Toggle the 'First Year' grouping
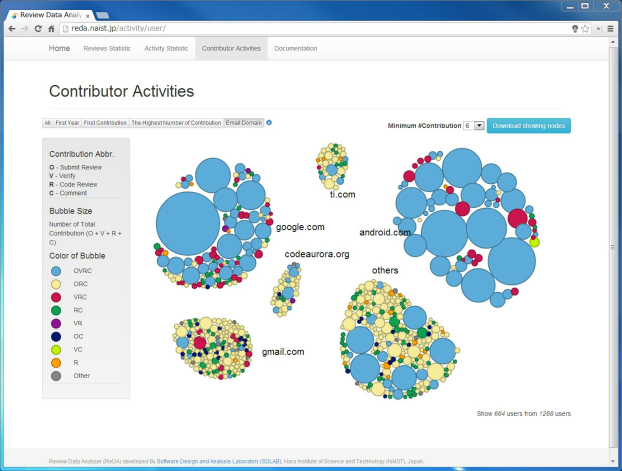 click(x=67, y=123)
